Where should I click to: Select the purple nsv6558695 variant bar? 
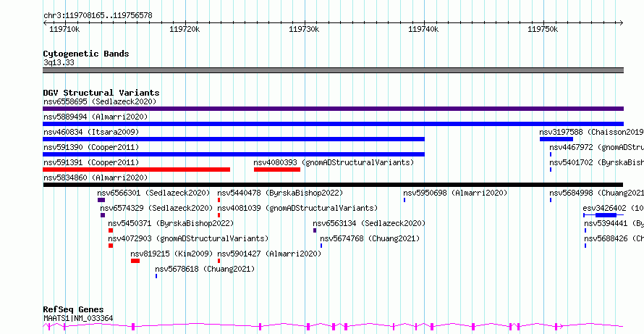333,109
